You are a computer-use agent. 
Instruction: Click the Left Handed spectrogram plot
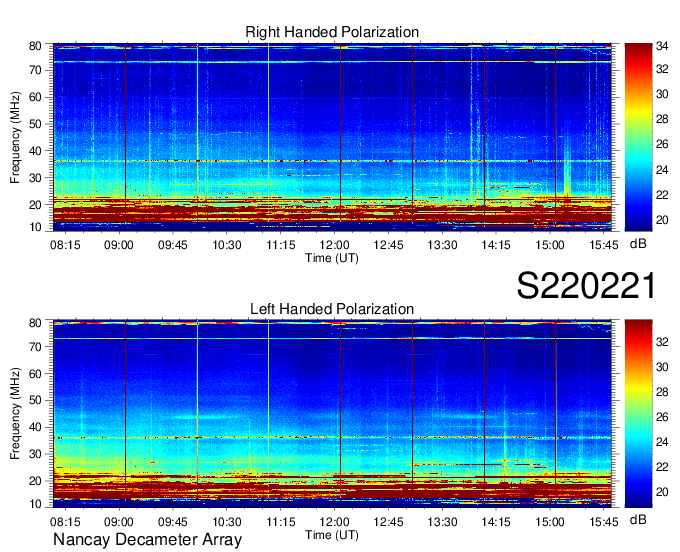pos(332,414)
